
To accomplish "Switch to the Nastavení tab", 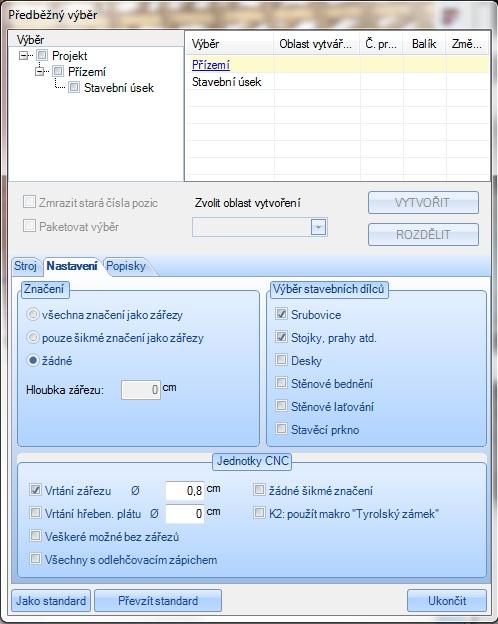I will point(72,266).
